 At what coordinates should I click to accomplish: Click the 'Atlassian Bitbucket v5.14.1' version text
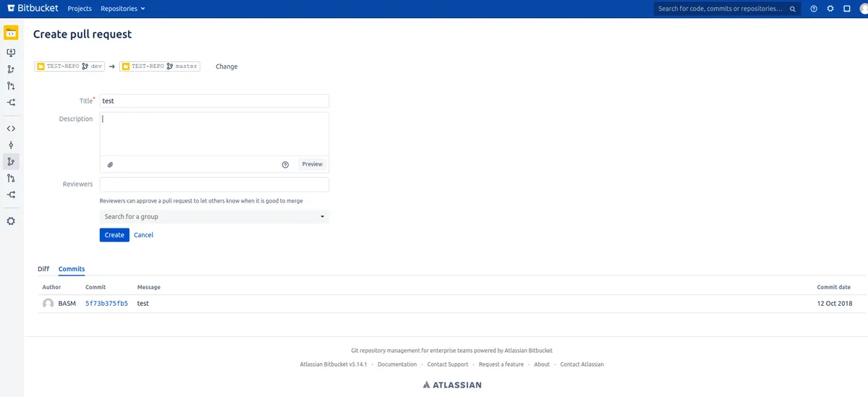click(333, 364)
